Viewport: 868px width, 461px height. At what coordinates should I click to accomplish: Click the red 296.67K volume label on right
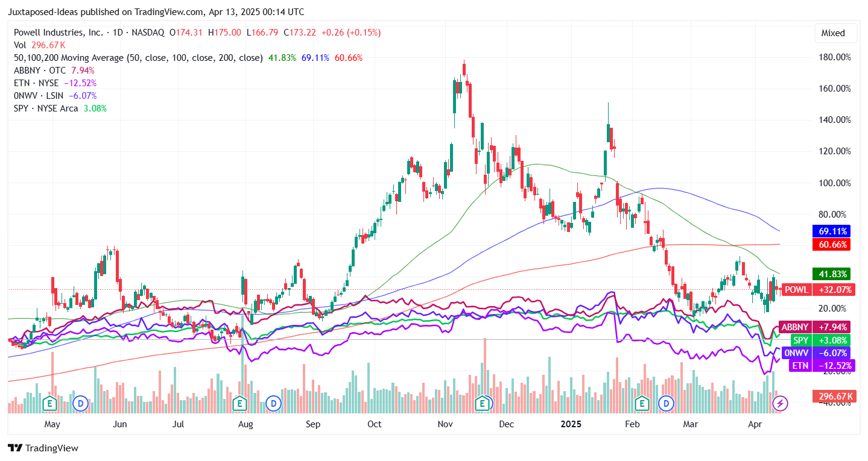[833, 396]
